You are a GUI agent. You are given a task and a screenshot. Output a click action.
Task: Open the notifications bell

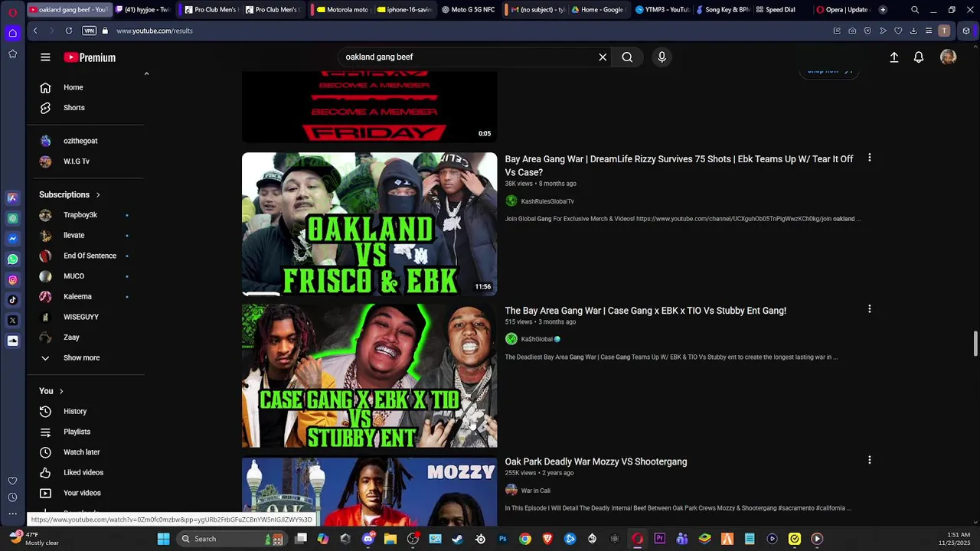click(x=919, y=57)
